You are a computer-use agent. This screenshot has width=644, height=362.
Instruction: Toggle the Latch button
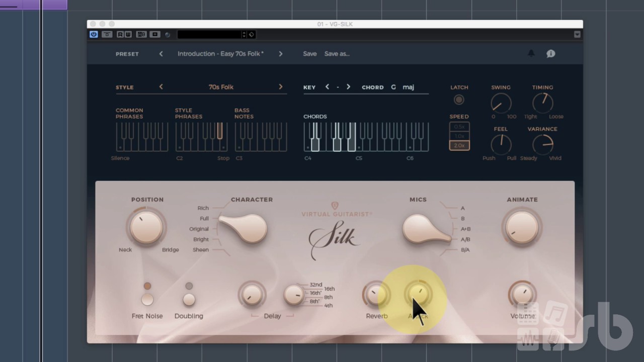click(459, 100)
